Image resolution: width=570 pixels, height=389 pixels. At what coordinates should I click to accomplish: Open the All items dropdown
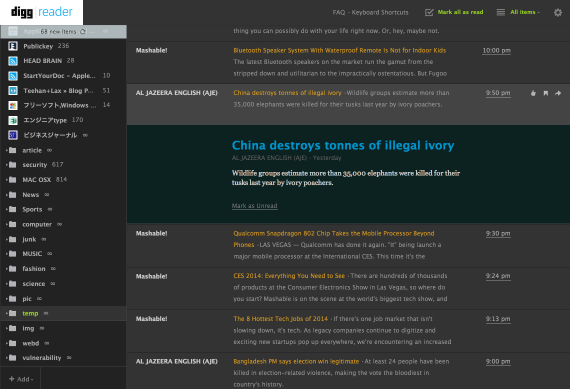point(525,12)
